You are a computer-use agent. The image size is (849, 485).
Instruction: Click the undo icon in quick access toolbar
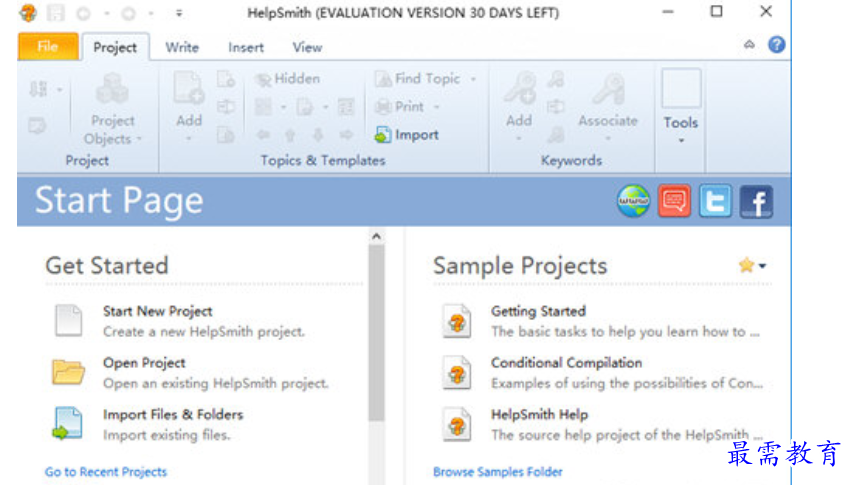point(83,13)
